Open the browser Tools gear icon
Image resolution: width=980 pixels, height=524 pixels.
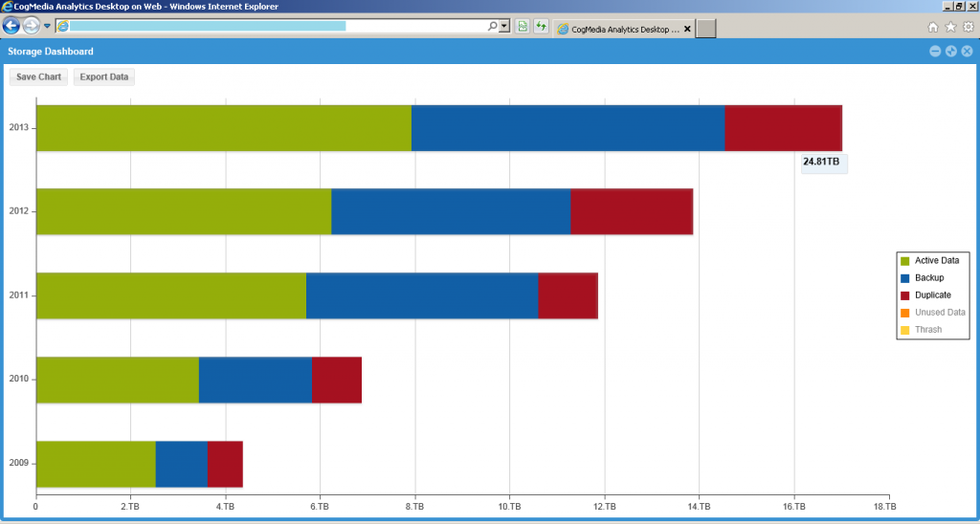968,28
